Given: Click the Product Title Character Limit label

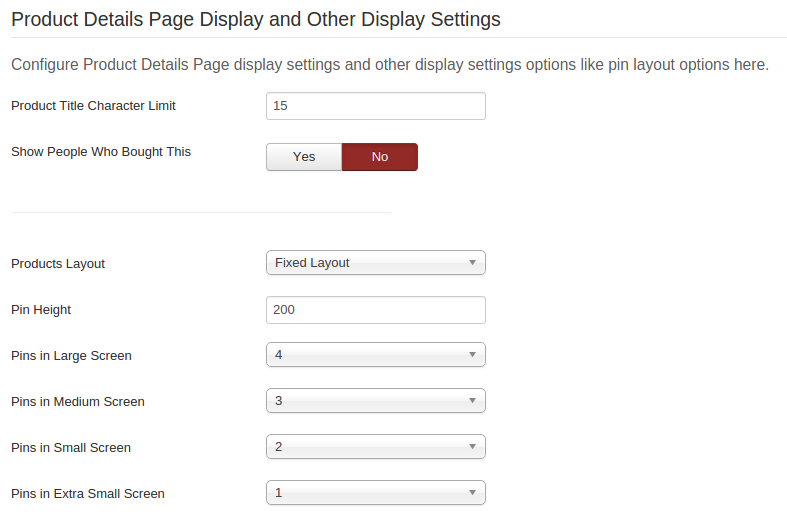Looking at the screenshot, I should [x=93, y=105].
